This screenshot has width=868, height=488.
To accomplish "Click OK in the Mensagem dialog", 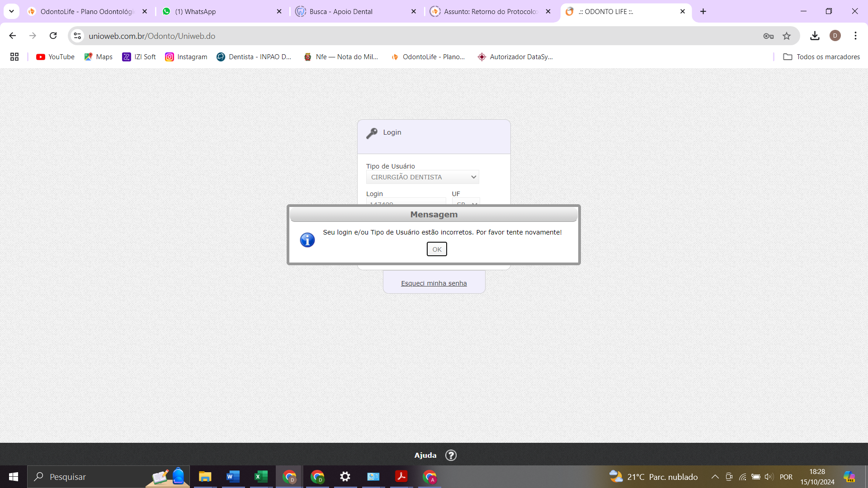I will 437,249.
